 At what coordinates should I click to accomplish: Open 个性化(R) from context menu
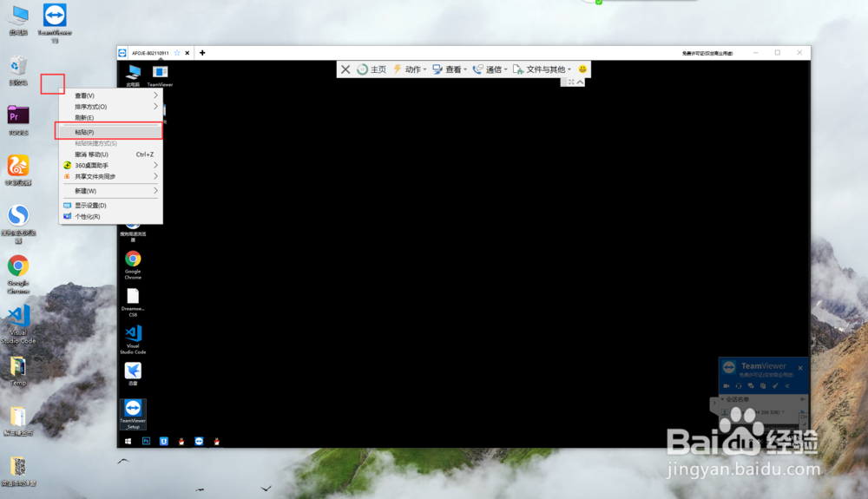pyautogui.click(x=110, y=216)
